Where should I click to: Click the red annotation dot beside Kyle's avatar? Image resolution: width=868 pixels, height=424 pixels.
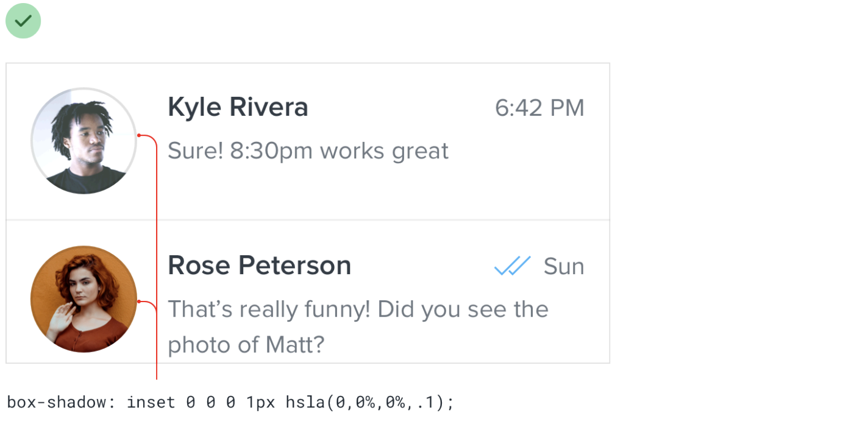(x=140, y=135)
